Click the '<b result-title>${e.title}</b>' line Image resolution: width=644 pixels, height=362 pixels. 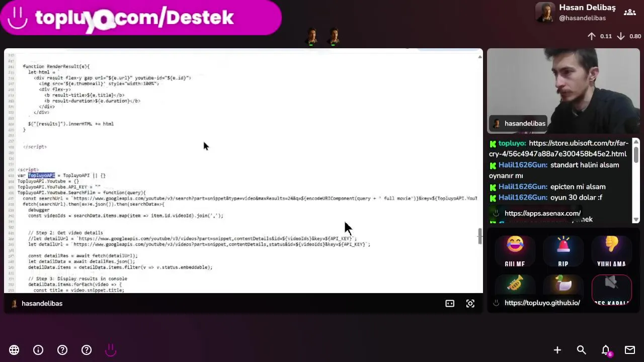pos(85,95)
